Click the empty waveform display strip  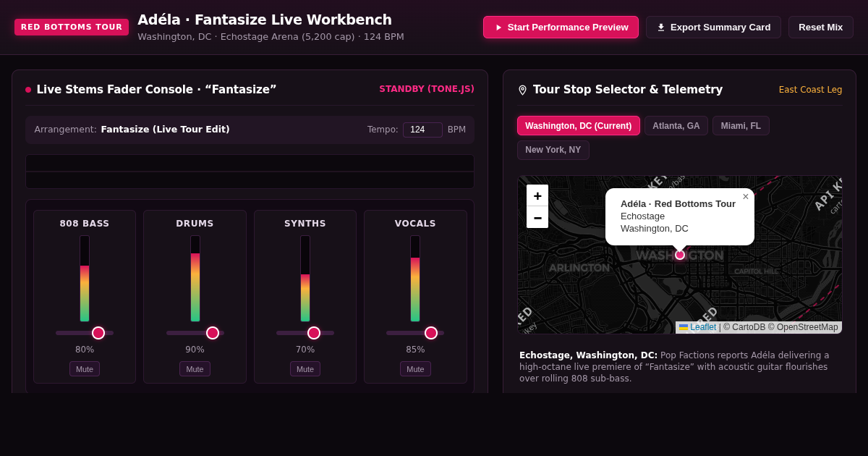click(x=250, y=172)
